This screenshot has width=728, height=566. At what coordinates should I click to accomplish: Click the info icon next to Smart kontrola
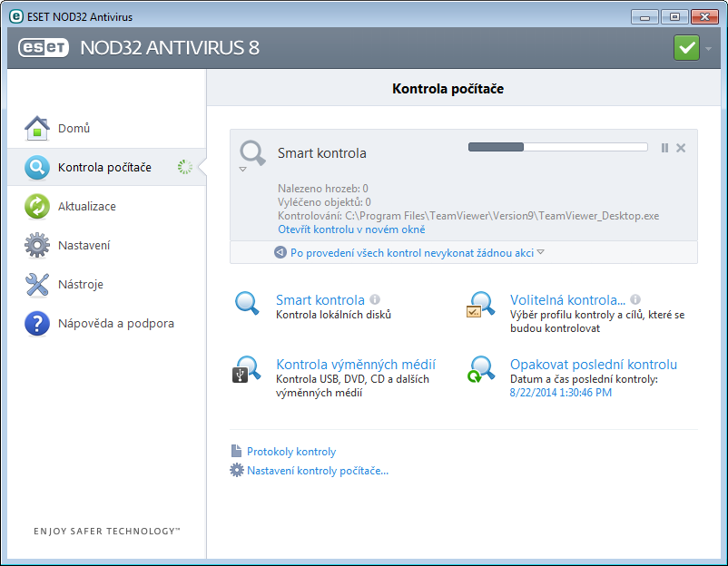click(375, 299)
